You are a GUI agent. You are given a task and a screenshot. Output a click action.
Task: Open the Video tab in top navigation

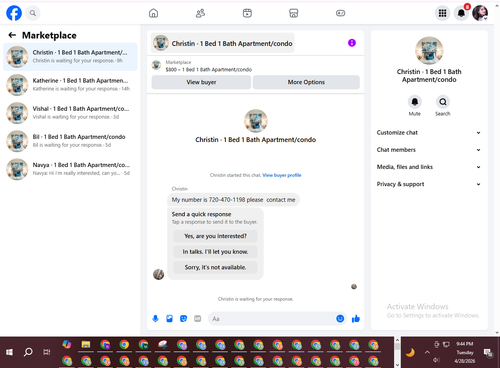[x=247, y=13]
